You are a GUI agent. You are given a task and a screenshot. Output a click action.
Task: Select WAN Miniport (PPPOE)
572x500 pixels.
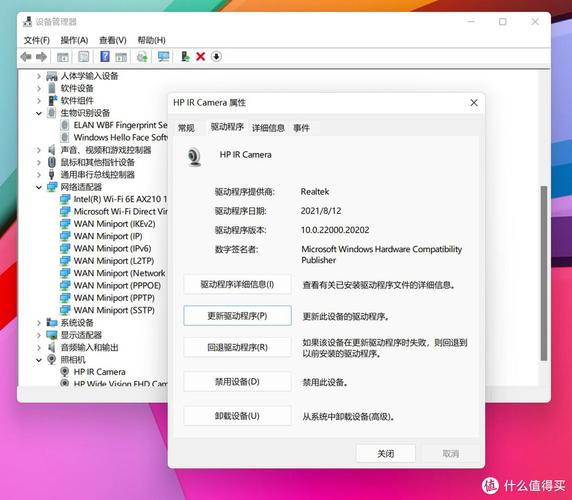117,286
